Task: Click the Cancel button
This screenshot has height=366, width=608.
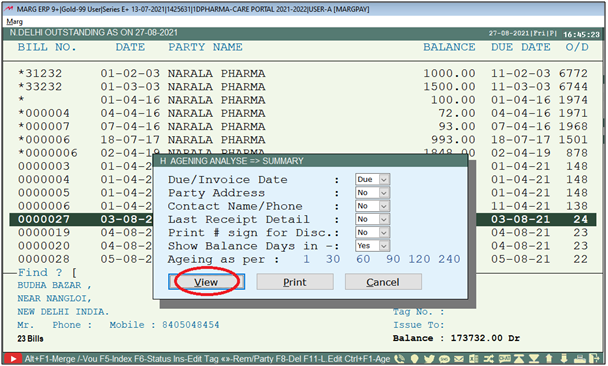Action: coord(383,282)
